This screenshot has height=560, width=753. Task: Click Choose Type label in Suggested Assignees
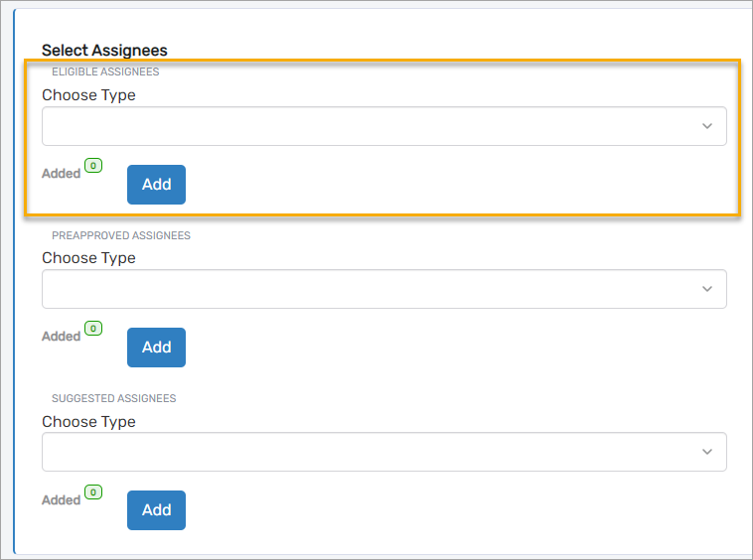tap(88, 422)
